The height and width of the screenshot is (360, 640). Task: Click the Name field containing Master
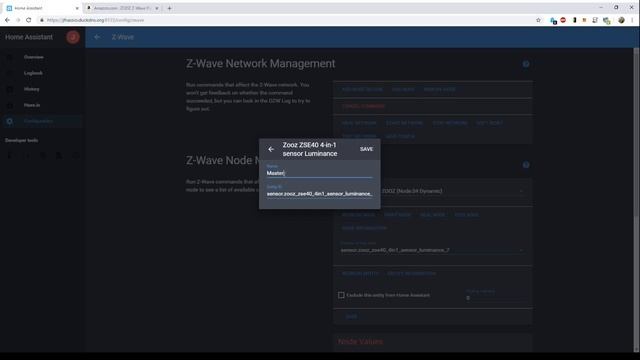[x=319, y=173]
